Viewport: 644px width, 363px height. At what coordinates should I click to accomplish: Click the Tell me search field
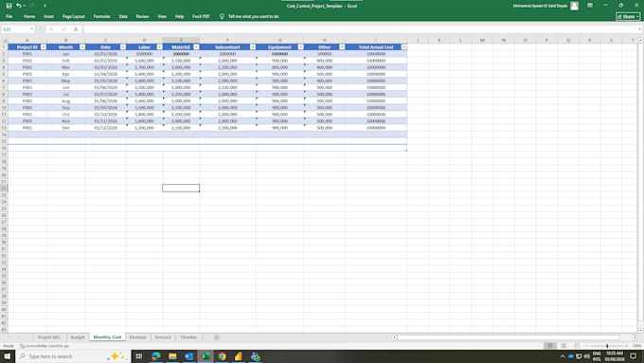click(254, 16)
